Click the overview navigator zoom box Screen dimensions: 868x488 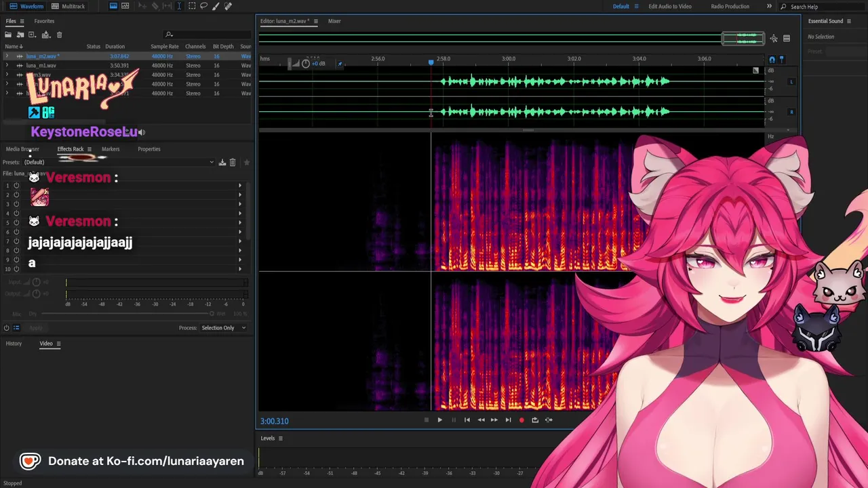tap(743, 38)
